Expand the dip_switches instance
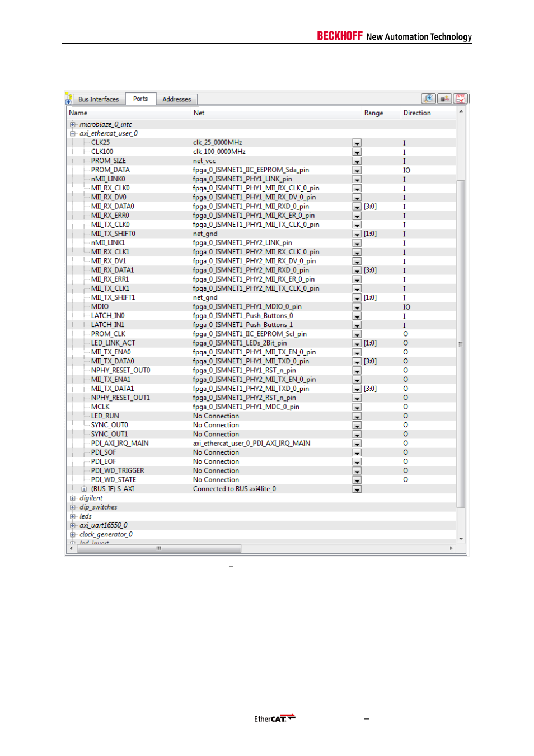 (x=72, y=507)
